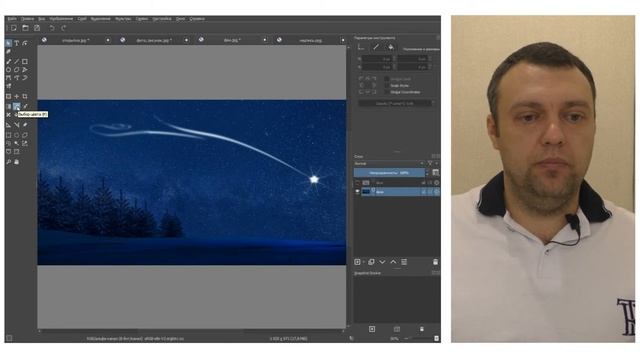
Task: Select the Assistant tool
Action: coord(9,125)
